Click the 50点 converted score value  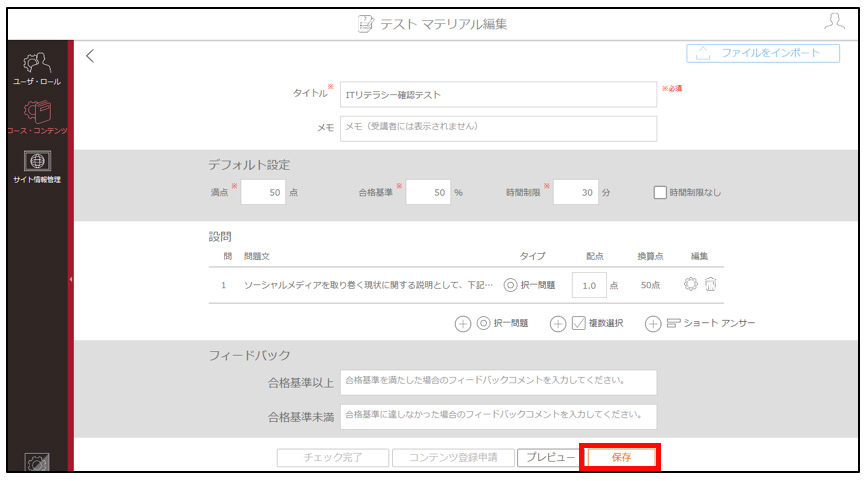(650, 285)
